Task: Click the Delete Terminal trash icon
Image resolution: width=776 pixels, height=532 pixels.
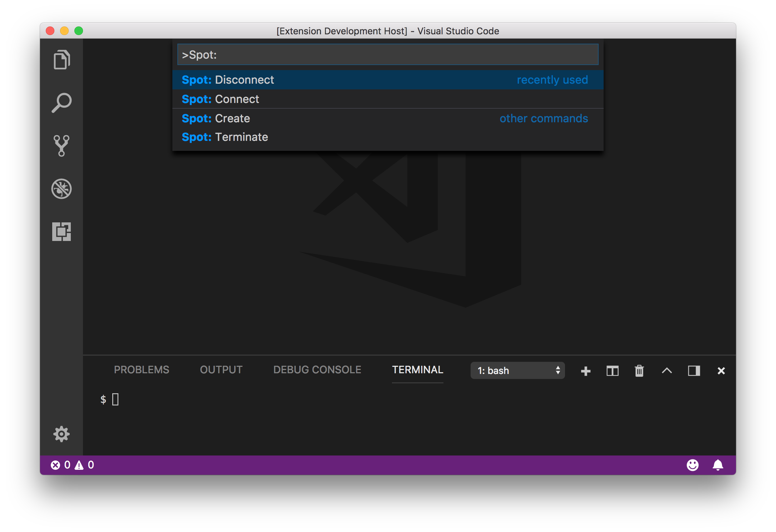Action: [x=639, y=370]
